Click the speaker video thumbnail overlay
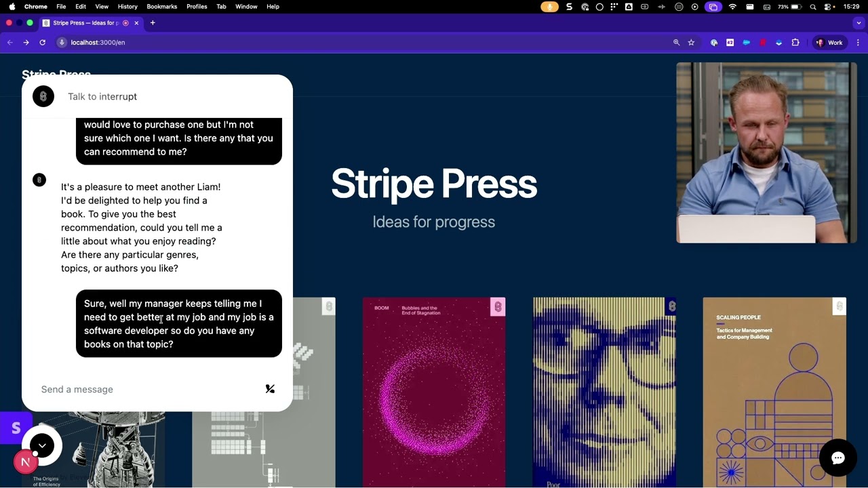The height and width of the screenshot is (488, 868). pyautogui.click(x=766, y=152)
